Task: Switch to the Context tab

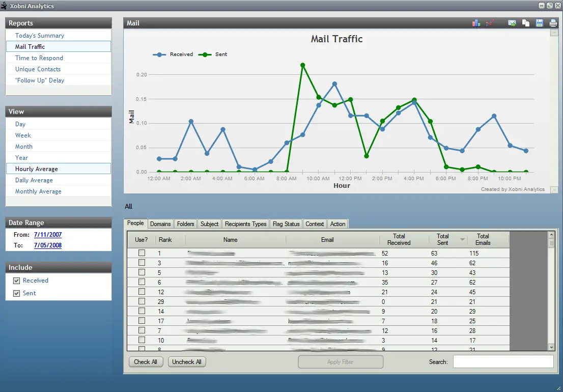Action: coord(315,224)
